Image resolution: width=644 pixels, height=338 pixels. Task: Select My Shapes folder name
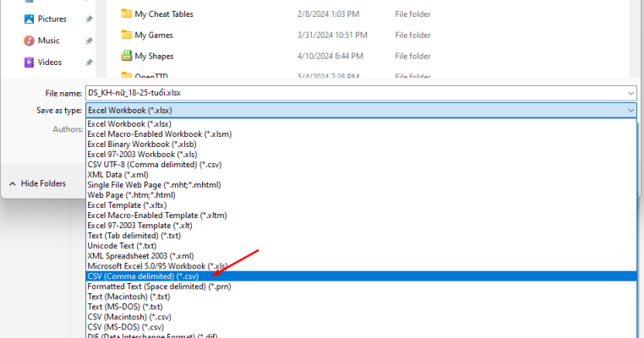click(x=154, y=56)
